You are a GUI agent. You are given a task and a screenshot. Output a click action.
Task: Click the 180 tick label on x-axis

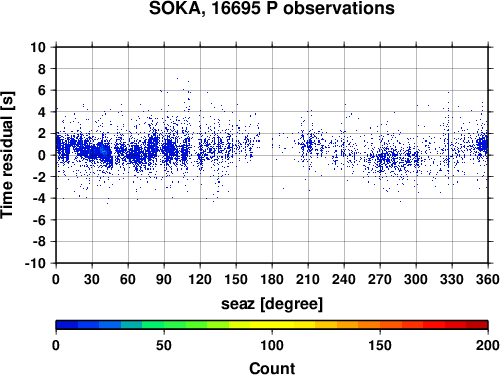pyautogui.click(x=272, y=279)
